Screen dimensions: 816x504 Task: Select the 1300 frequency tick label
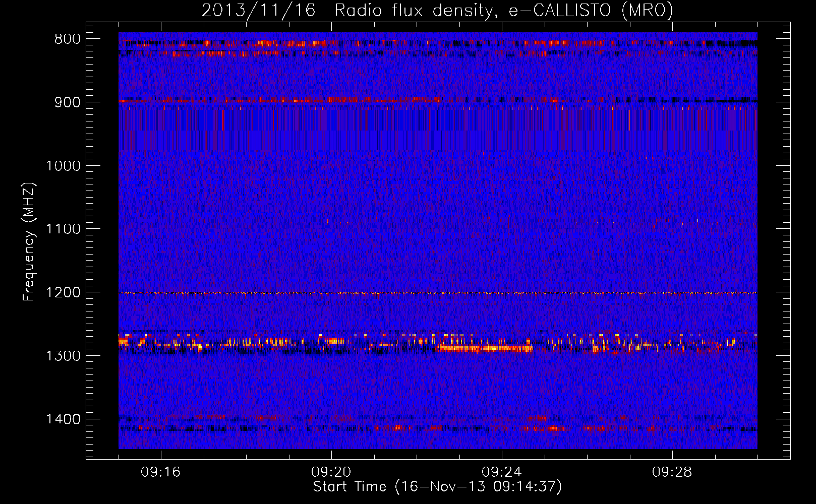(63, 356)
